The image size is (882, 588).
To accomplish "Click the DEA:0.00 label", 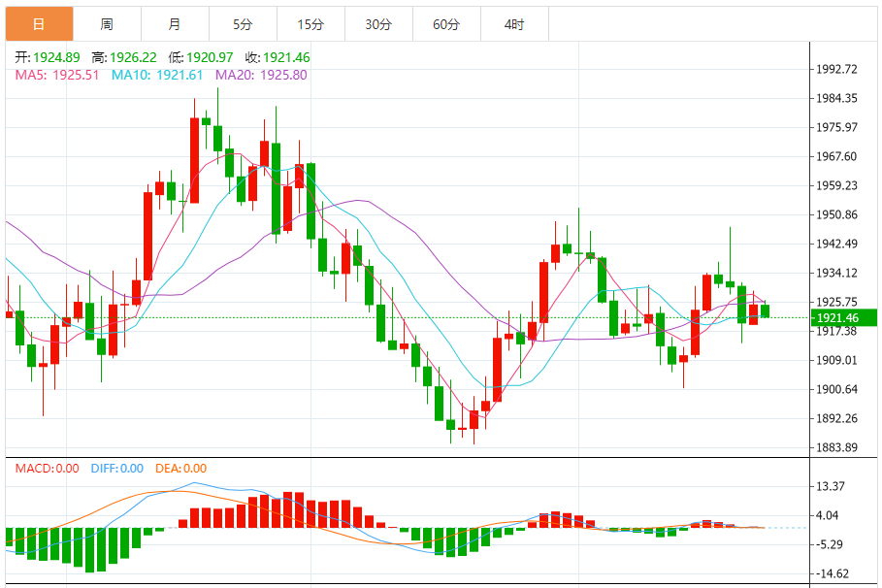I will 181,468.
